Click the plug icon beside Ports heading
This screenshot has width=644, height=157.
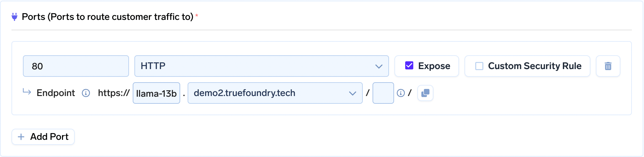(x=14, y=17)
